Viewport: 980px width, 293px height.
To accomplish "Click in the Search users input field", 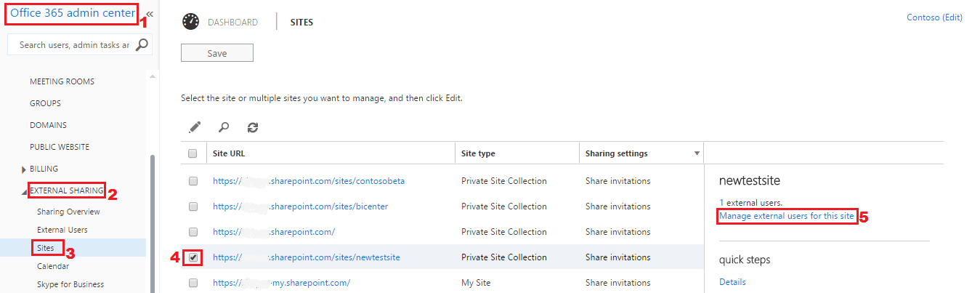I will [73, 45].
